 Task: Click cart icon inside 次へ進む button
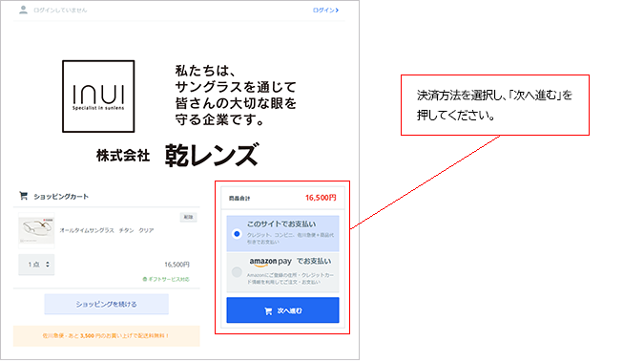[x=268, y=311]
